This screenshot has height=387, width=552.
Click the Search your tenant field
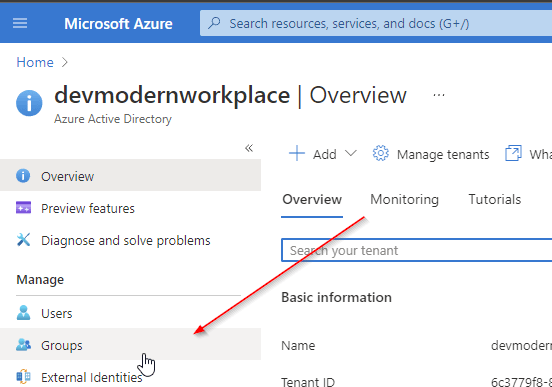(x=416, y=250)
